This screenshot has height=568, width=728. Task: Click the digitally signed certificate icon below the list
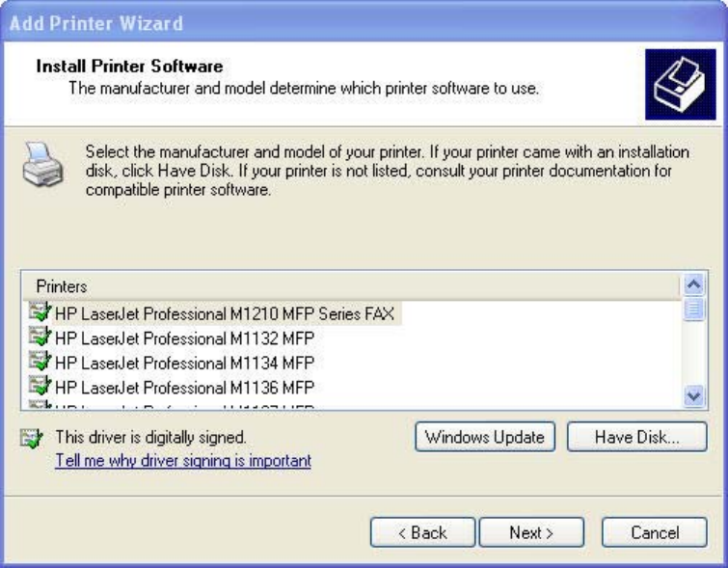[x=32, y=438]
